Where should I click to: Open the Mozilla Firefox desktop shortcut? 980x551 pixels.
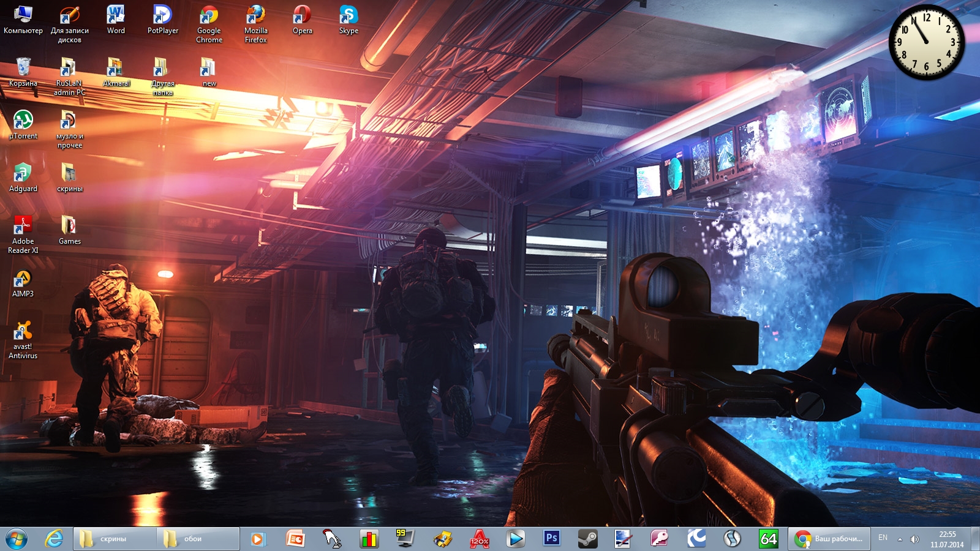[255, 24]
